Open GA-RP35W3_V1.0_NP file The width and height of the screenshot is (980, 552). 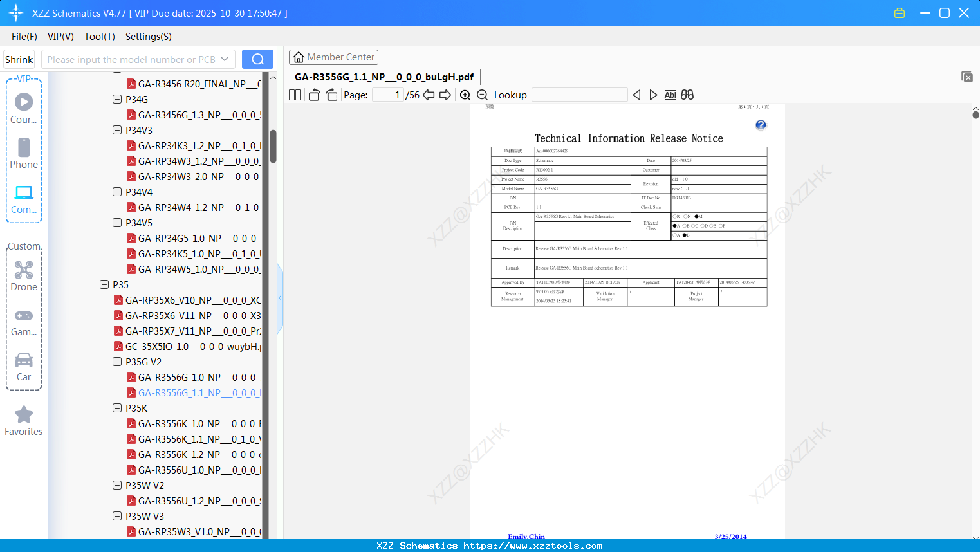194,532
